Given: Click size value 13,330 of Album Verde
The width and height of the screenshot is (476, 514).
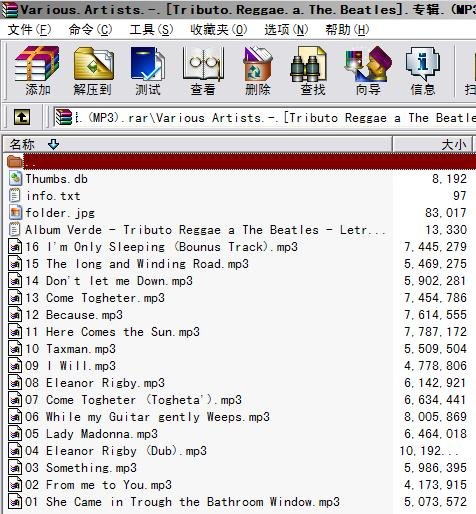Looking at the screenshot, I should point(446,230).
